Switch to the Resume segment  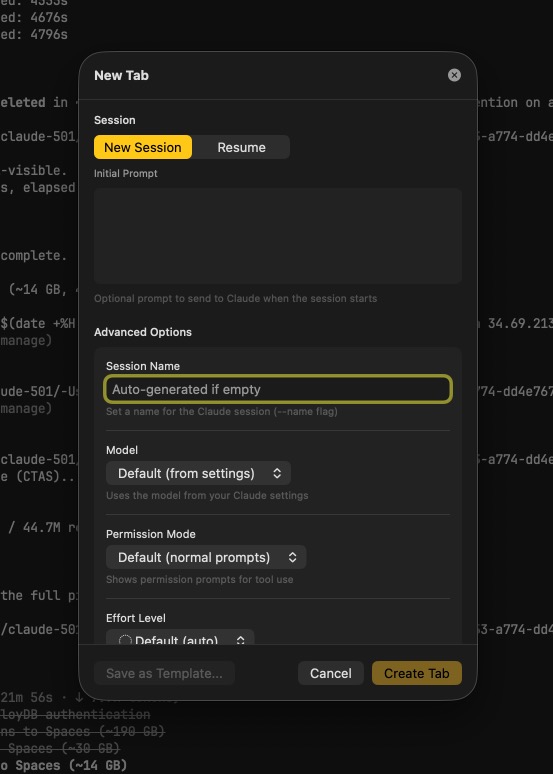point(241,147)
